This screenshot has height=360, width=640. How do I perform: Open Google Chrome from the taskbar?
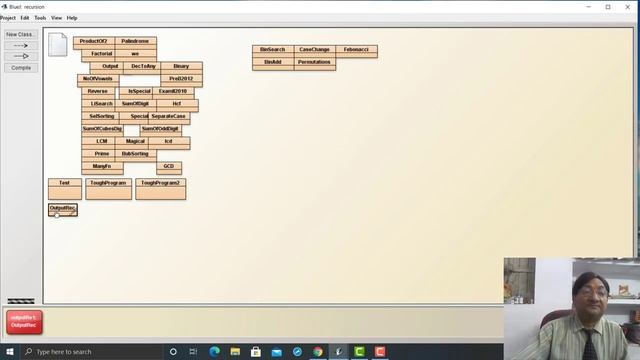[x=318, y=351]
